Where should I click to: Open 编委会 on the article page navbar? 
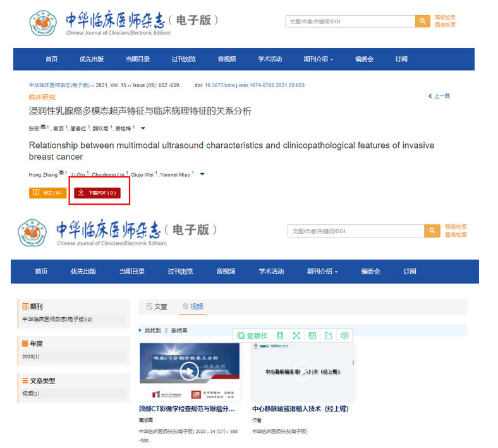(364, 59)
